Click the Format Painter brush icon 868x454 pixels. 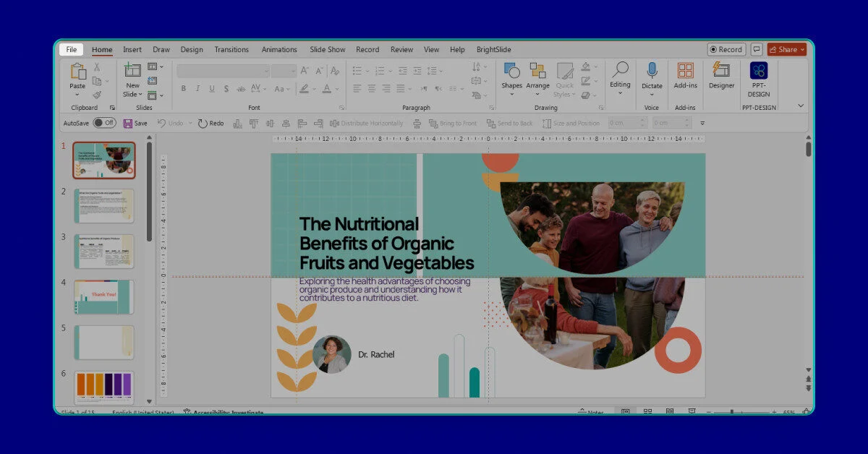(x=97, y=95)
